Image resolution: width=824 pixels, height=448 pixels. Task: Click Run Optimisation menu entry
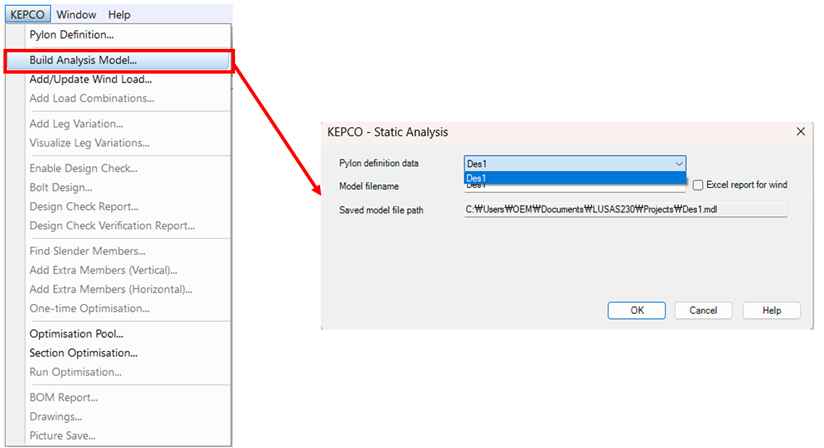click(x=75, y=372)
